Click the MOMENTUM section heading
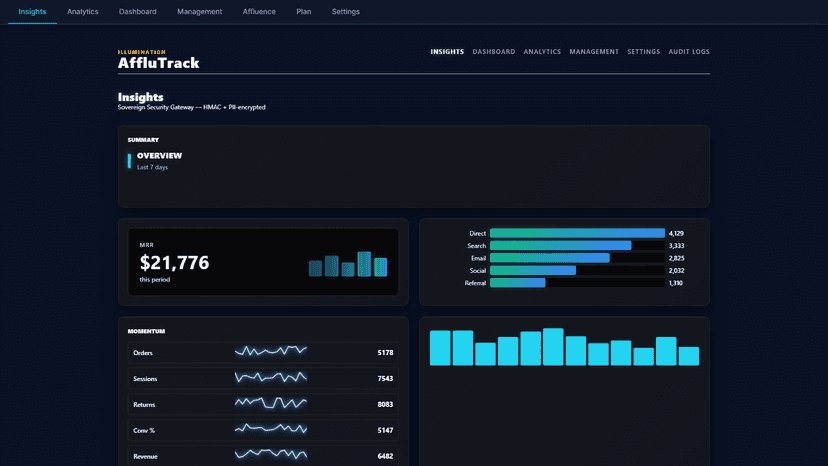Image resolution: width=828 pixels, height=466 pixels. pyautogui.click(x=146, y=331)
